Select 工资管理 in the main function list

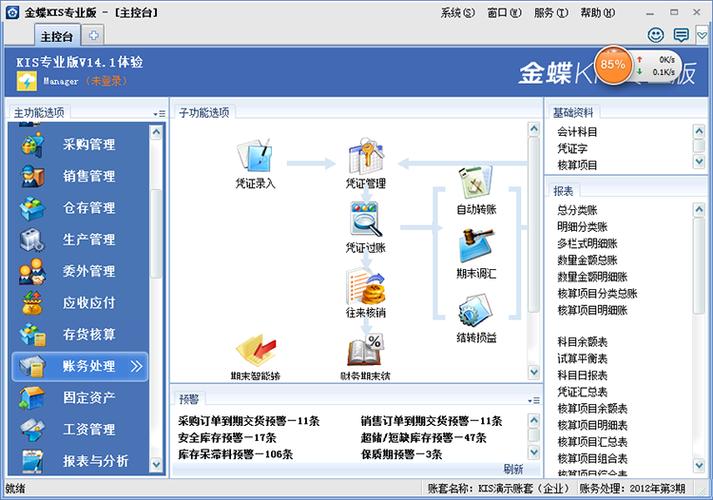[80, 430]
